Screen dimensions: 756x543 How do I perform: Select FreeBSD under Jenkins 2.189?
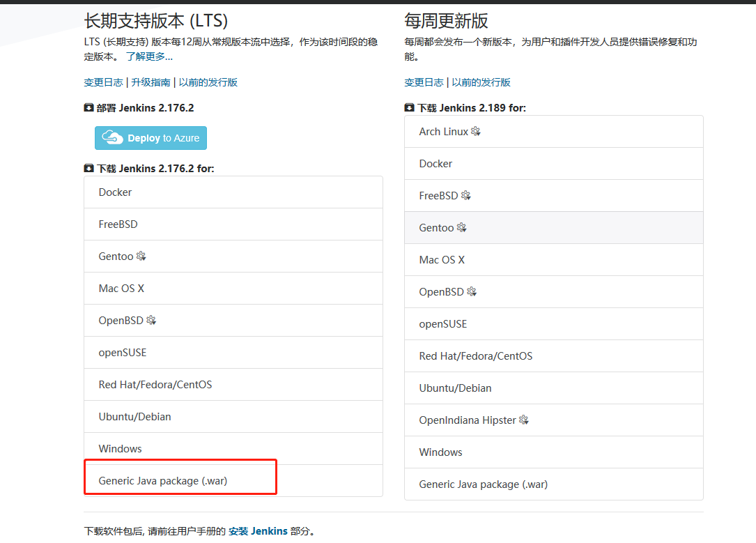554,195
